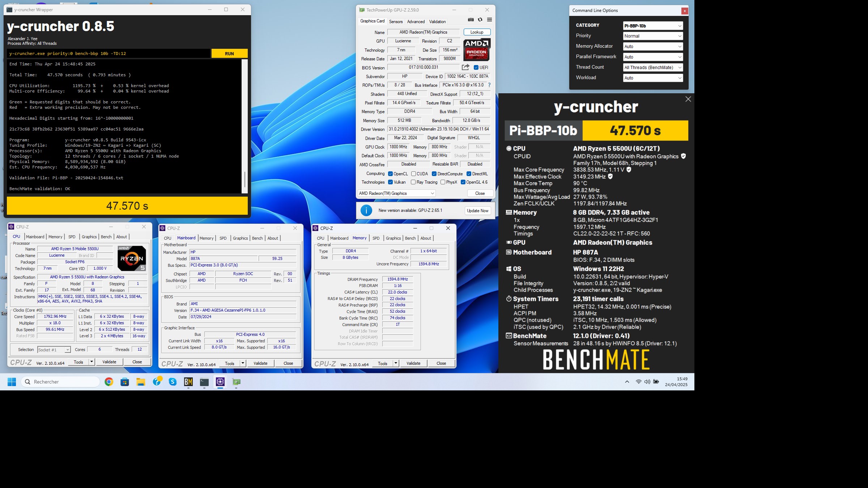The image size is (868, 488).
Task: Open Skype from the taskbar
Action: pyautogui.click(x=173, y=382)
